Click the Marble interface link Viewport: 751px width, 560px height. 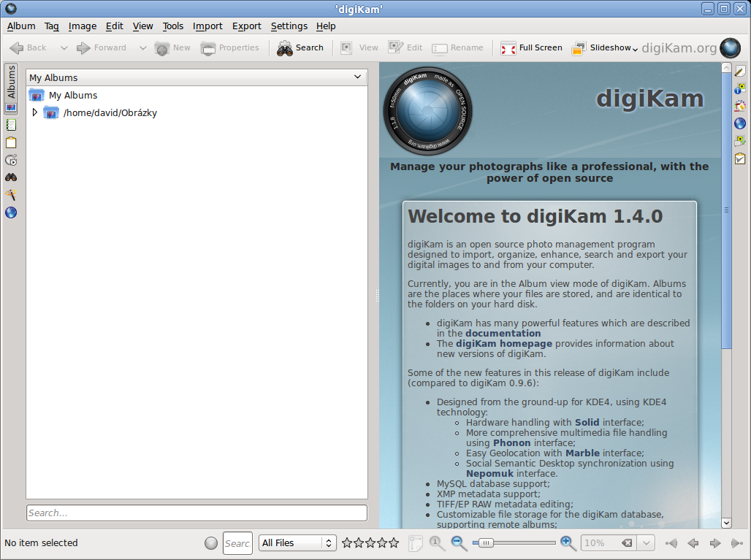click(582, 453)
